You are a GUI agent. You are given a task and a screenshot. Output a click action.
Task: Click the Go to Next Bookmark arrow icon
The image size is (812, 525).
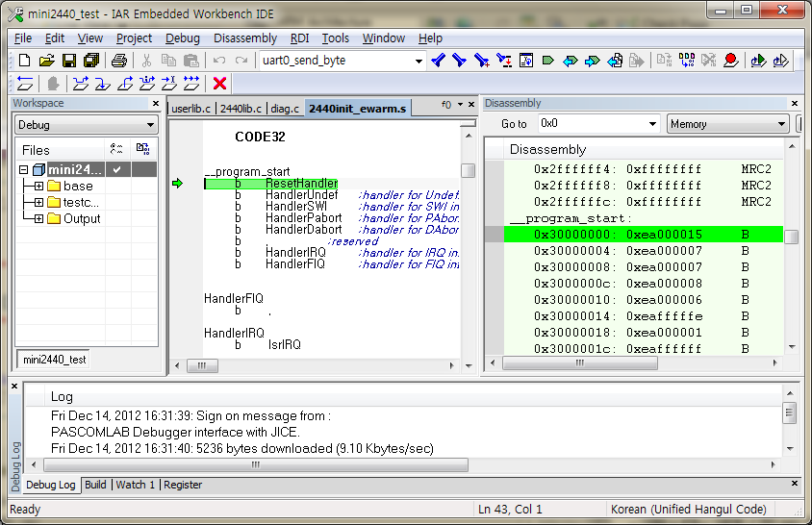point(592,62)
